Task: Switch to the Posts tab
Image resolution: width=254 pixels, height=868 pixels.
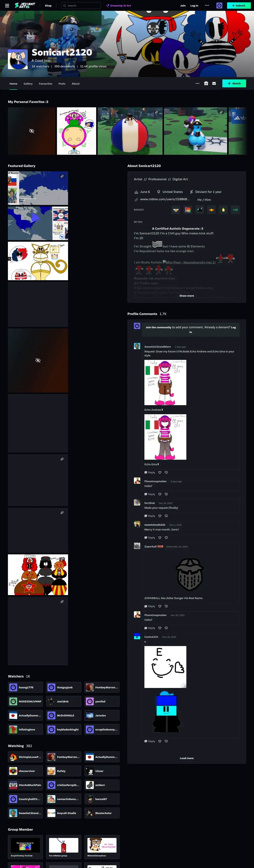Action: coord(62,84)
